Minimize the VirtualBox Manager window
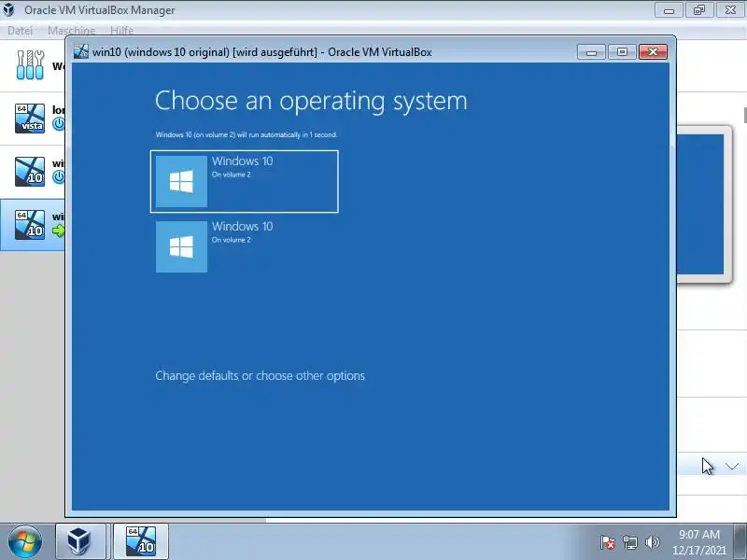Image resolution: width=747 pixels, height=560 pixels. pyautogui.click(x=669, y=10)
